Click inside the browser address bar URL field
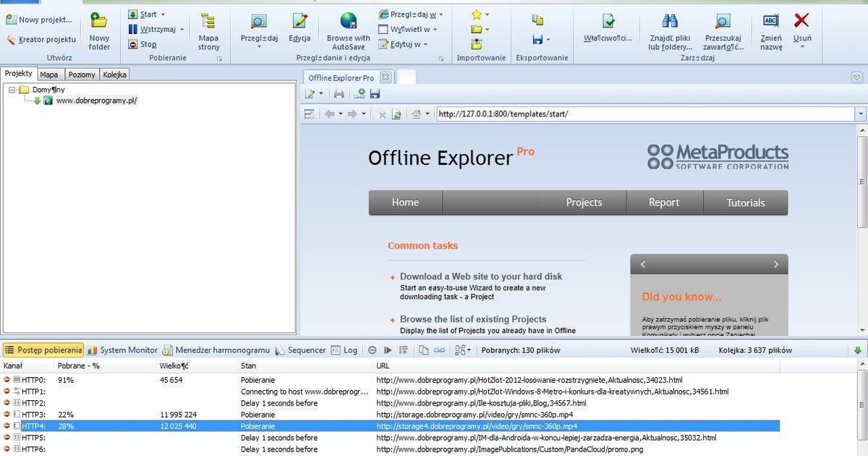This screenshot has height=456, width=868. pyautogui.click(x=579, y=114)
